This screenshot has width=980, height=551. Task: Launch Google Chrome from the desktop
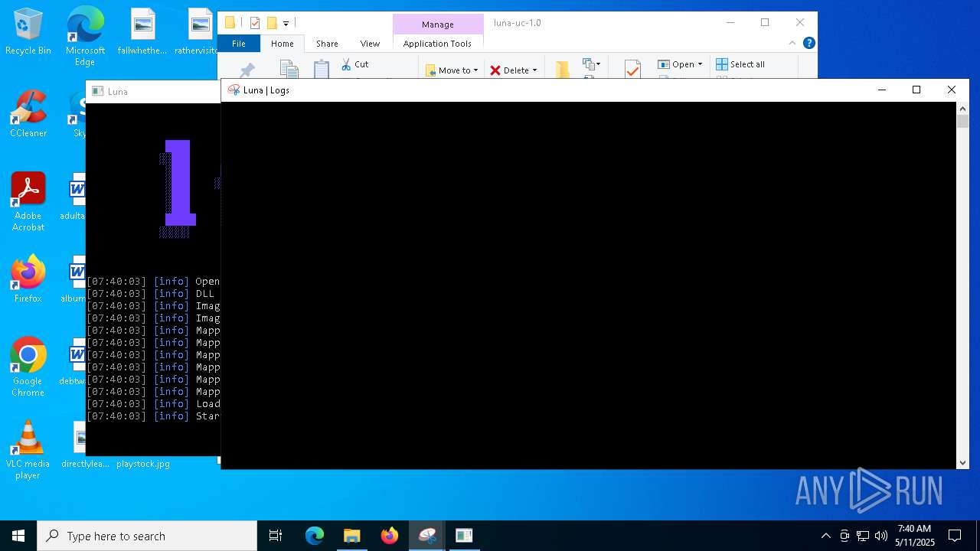[x=28, y=367]
